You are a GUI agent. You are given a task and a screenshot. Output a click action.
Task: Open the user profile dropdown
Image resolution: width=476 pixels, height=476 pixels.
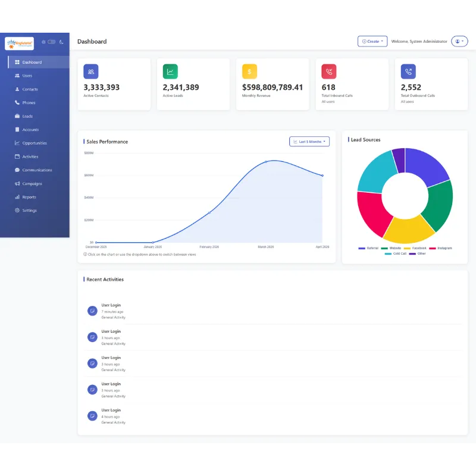coord(459,41)
